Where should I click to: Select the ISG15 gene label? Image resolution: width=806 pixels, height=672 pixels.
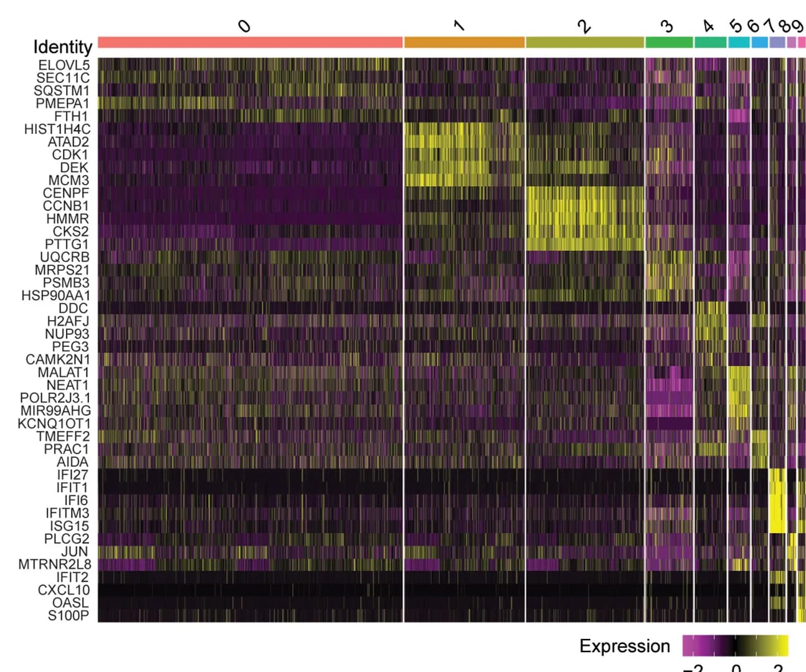70,526
